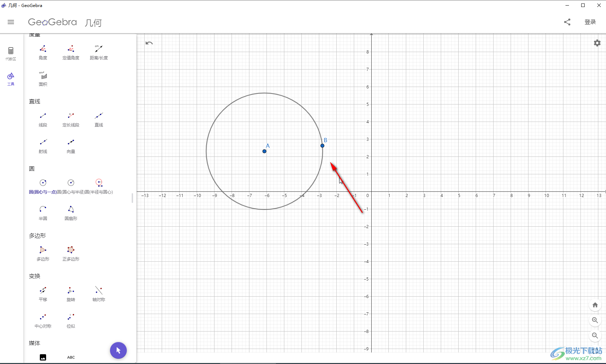This screenshot has height=364, width=606.
Task: Select the fixed-length segment (定长线段) tool
Action: point(71,119)
